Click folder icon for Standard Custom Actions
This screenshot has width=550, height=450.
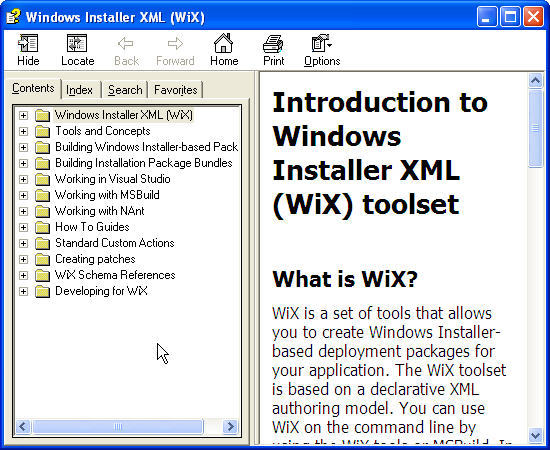pyautogui.click(x=42, y=243)
